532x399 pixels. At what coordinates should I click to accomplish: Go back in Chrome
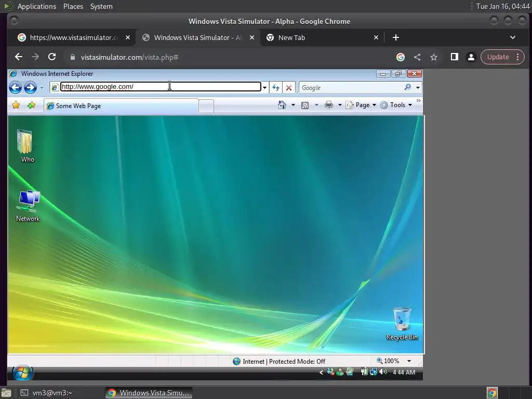pos(19,57)
